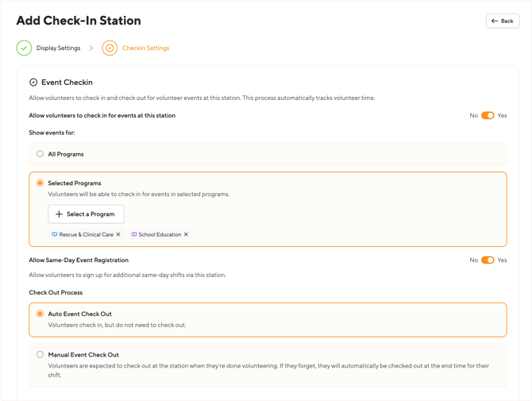532x401 pixels.
Task: Click the book icon on Rescue & Clinical Care
Action: pos(55,235)
